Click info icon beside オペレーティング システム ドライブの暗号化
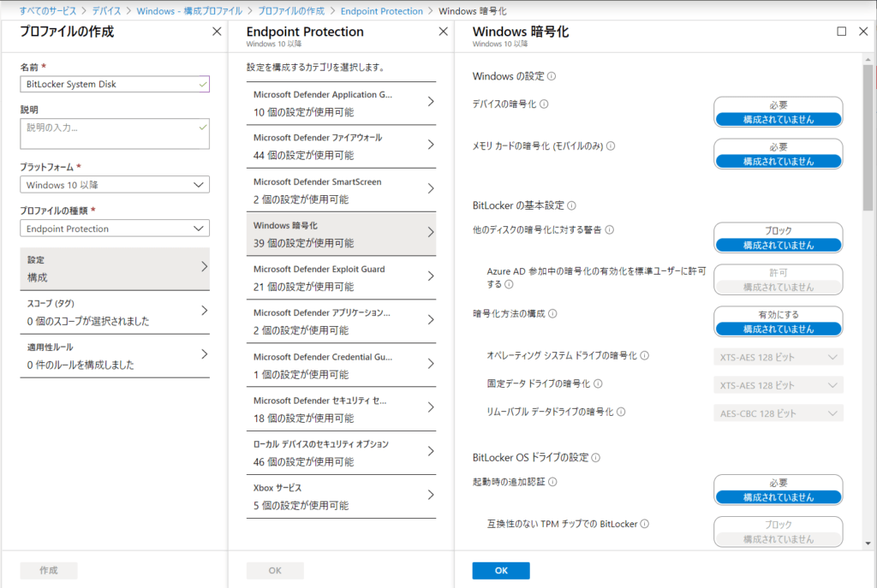 (644, 355)
